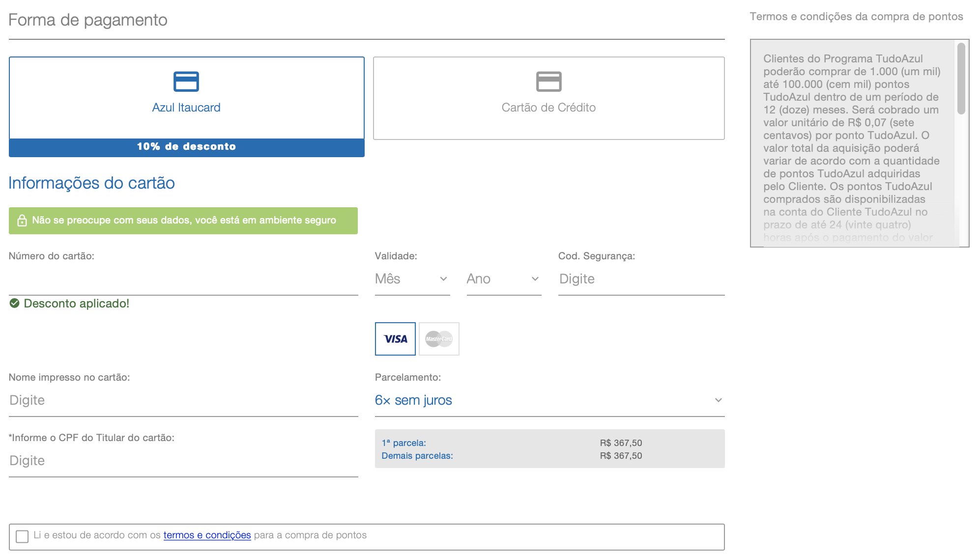This screenshot has height=556, width=980.
Task: Click the 1ª parcela label
Action: click(x=404, y=443)
